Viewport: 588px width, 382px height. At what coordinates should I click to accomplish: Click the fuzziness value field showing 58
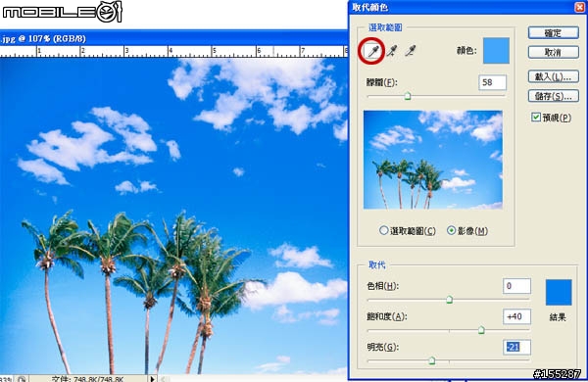click(x=492, y=82)
